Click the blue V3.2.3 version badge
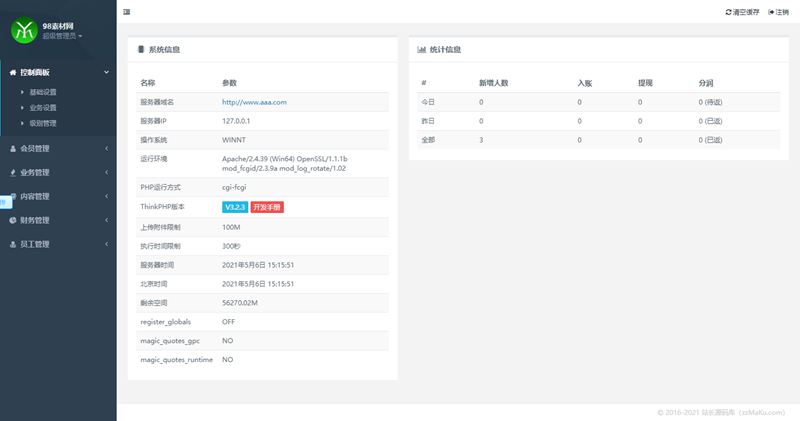Viewport: 800px width, 421px height. click(234, 207)
